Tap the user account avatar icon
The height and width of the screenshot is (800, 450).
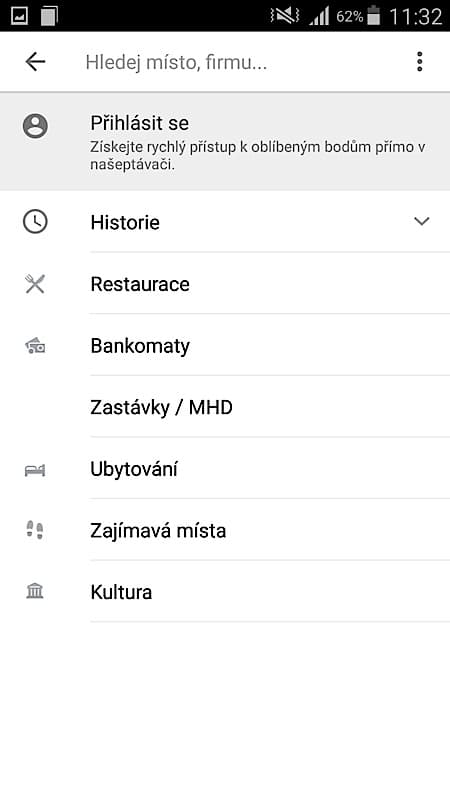tap(35, 126)
